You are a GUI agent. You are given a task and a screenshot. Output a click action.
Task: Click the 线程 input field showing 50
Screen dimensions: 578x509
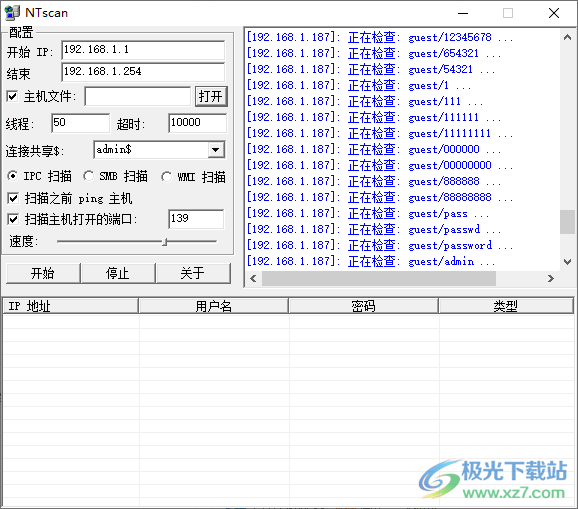click(80, 123)
